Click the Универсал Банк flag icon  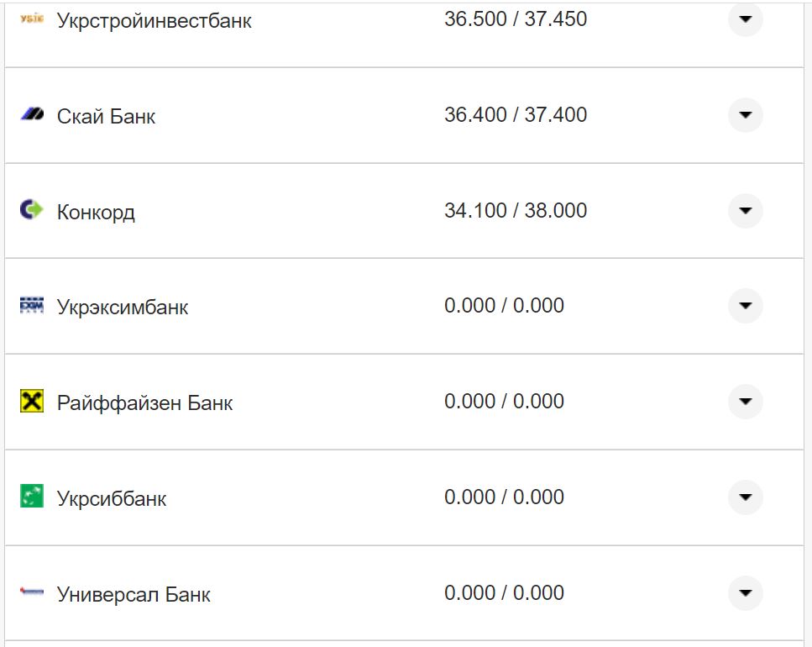pyautogui.click(x=31, y=592)
